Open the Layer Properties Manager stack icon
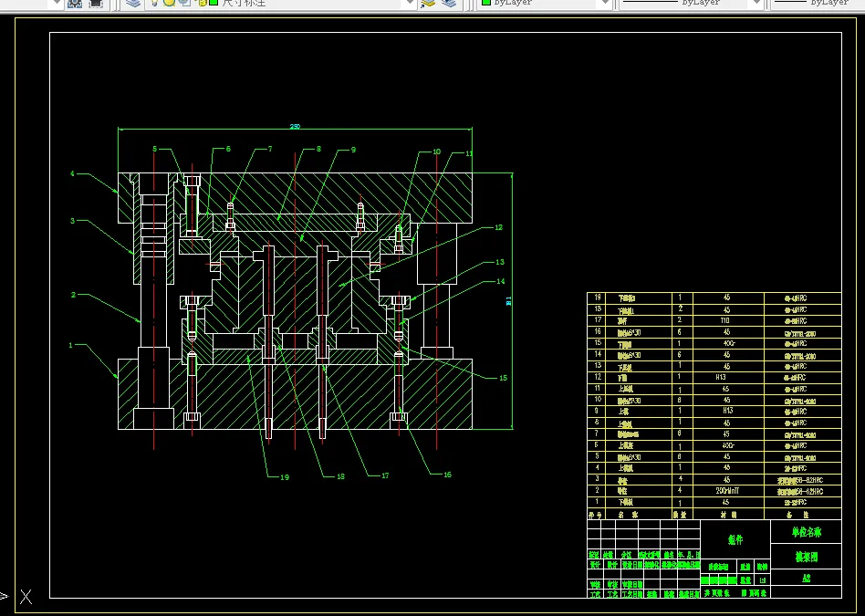 point(133,3)
